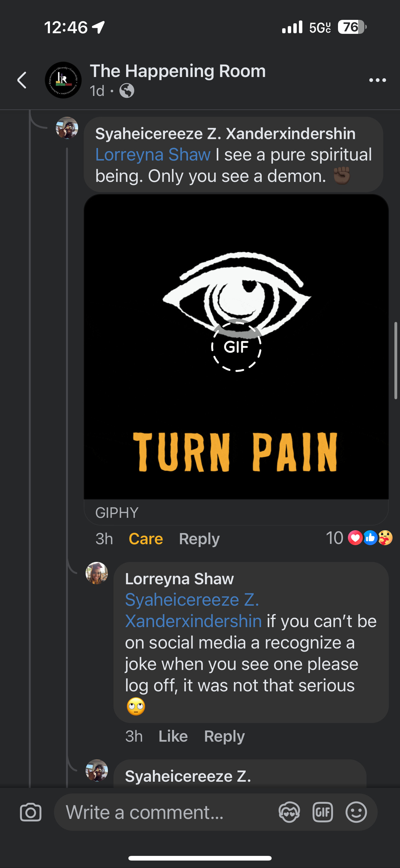Toggle the Care reaction on the GIF comment
The width and height of the screenshot is (400, 868).
[x=146, y=539]
